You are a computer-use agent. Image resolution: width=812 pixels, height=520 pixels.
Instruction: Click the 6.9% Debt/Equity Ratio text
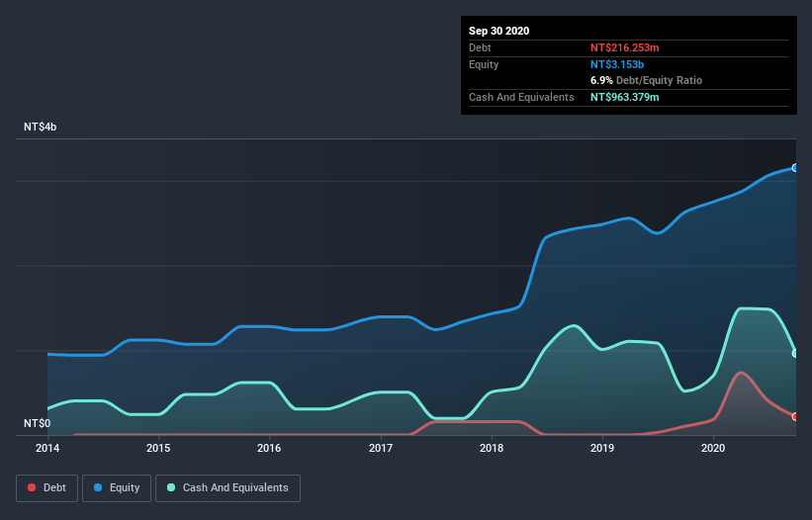click(646, 81)
